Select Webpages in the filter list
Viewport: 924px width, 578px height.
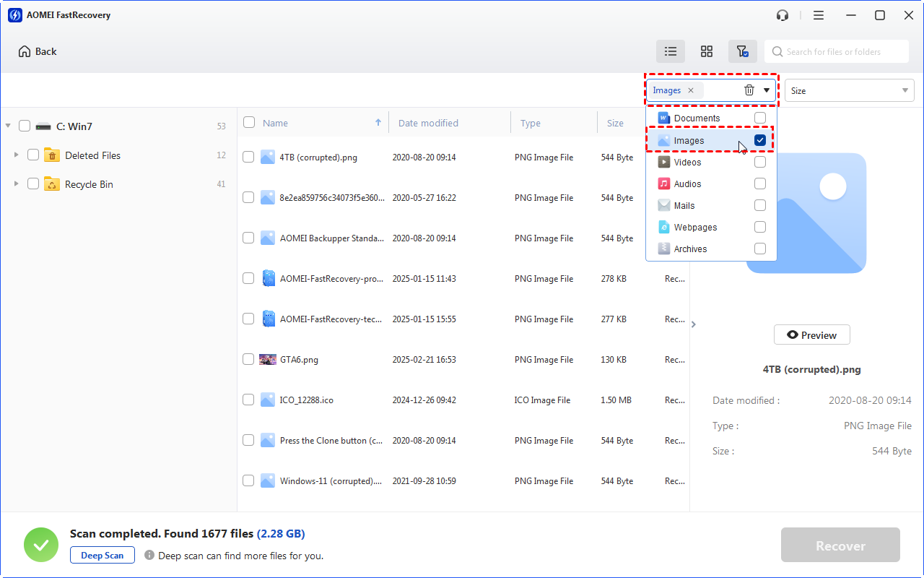[x=711, y=228]
